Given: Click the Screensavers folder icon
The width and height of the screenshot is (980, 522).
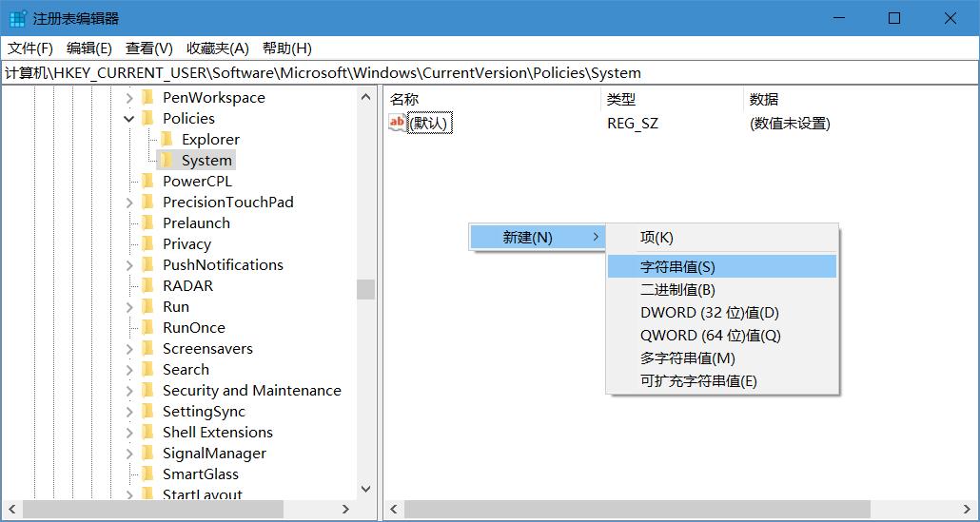Looking at the screenshot, I should point(147,348).
